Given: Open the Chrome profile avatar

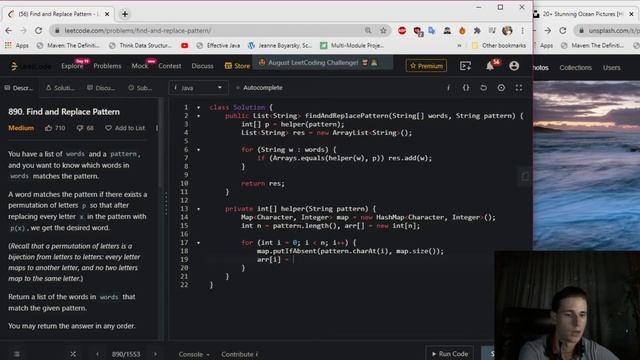Looking at the screenshot, I should (x=507, y=31).
